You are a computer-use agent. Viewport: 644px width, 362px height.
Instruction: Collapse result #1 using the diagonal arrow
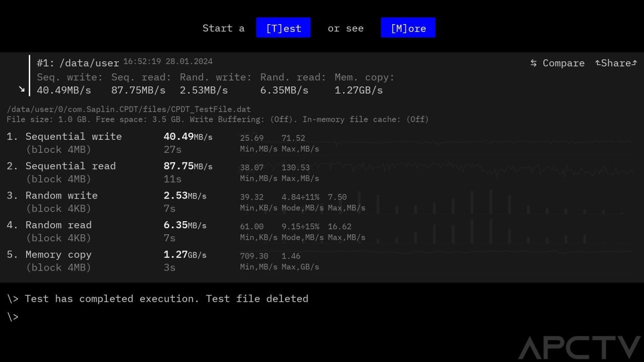pyautogui.click(x=22, y=89)
